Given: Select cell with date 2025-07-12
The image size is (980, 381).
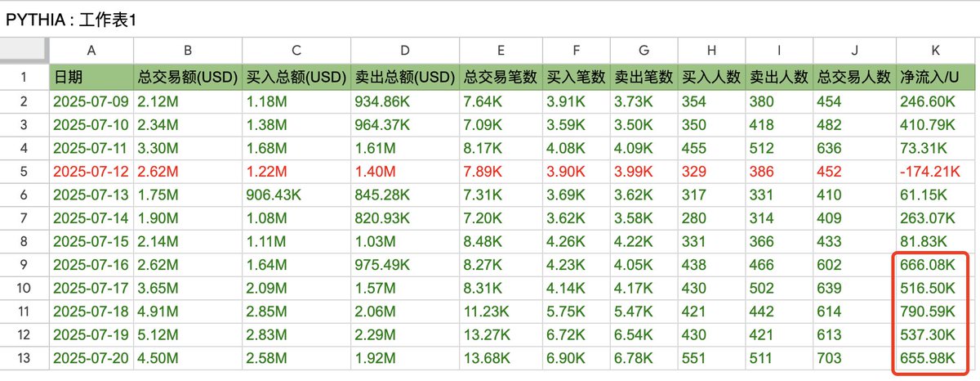Looking at the screenshot, I should pyautogui.click(x=91, y=173).
